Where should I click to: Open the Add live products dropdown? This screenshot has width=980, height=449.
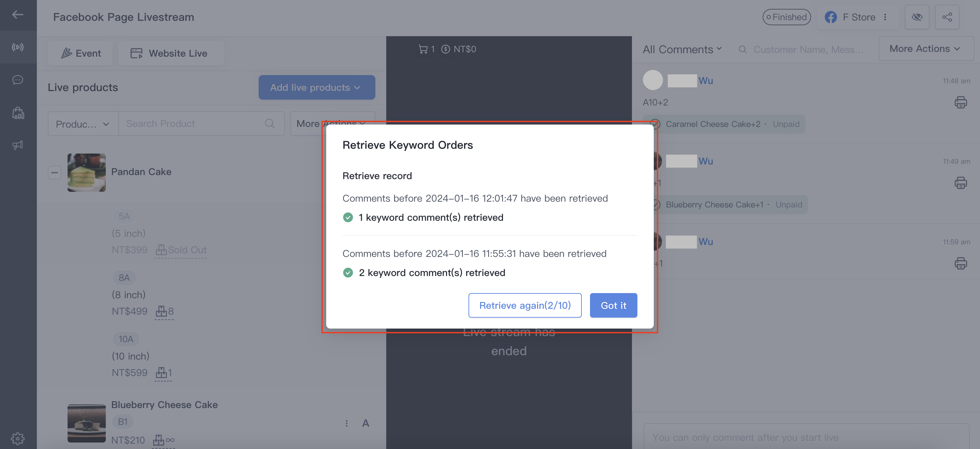[317, 88]
